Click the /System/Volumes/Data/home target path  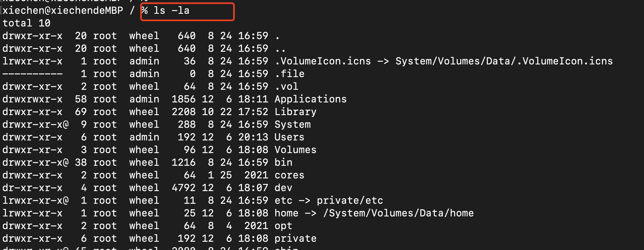398,213
